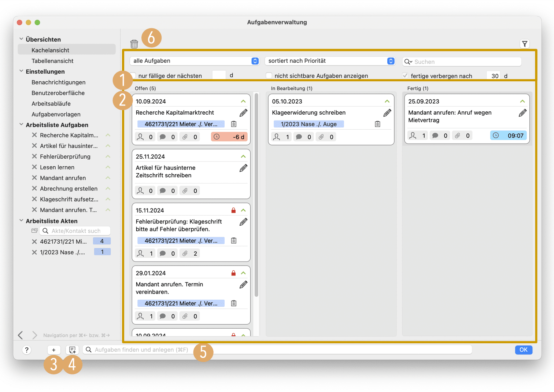Collapse the 25.09.2023 card chevron
The height and width of the screenshot is (392, 554).
coord(522,101)
